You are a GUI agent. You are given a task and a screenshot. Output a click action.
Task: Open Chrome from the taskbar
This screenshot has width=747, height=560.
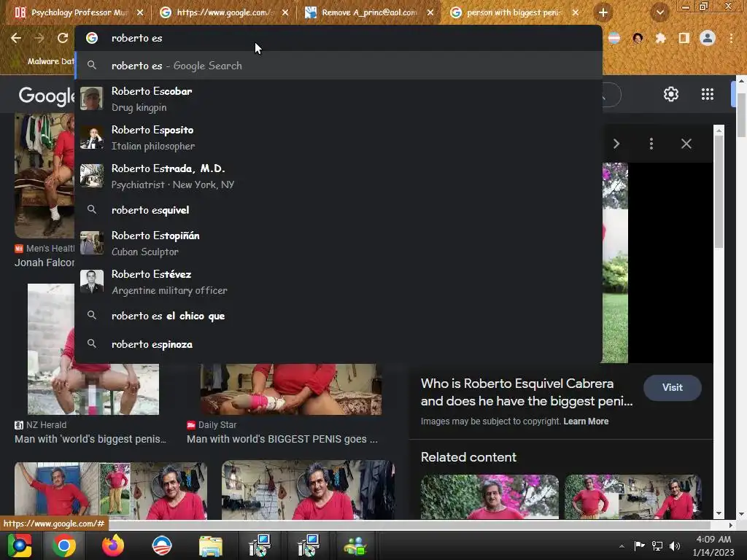[64, 545]
